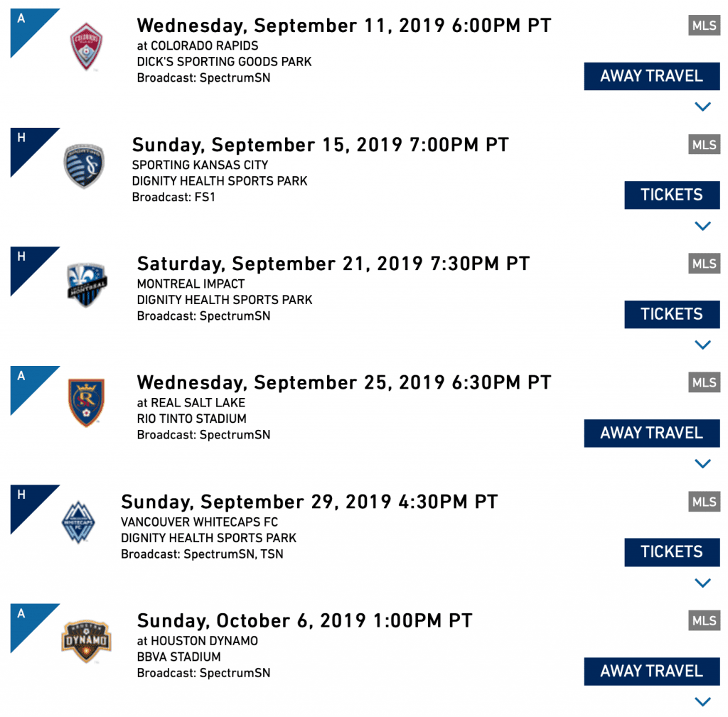The width and height of the screenshot is (728, 717).
Task: Click the Sporting Kansas City crest
Action: point(84,166)
